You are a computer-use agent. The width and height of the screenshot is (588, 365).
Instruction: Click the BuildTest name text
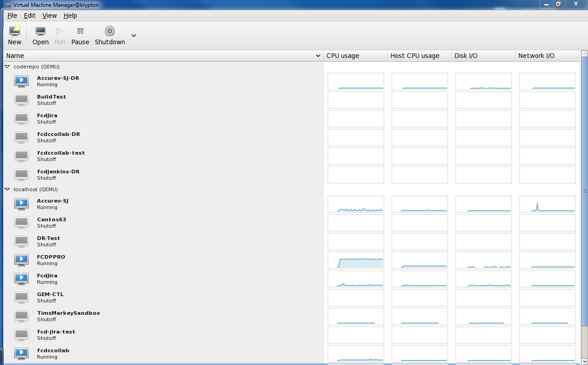(x=52, y=97)
